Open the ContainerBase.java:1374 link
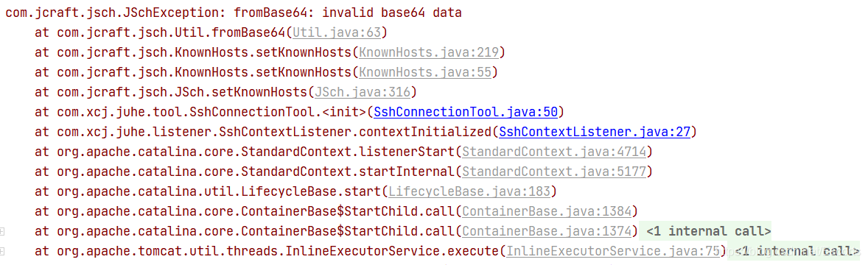 547,231
